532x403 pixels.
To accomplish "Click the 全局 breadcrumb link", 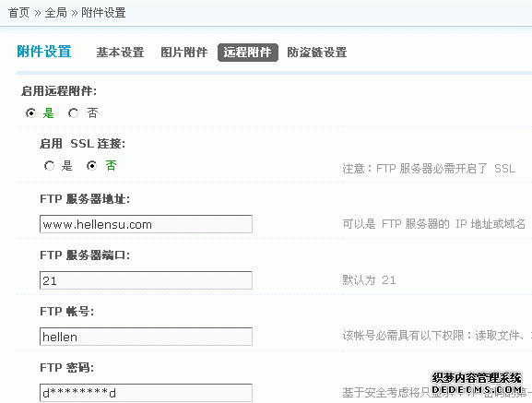I will coord(56,13).
